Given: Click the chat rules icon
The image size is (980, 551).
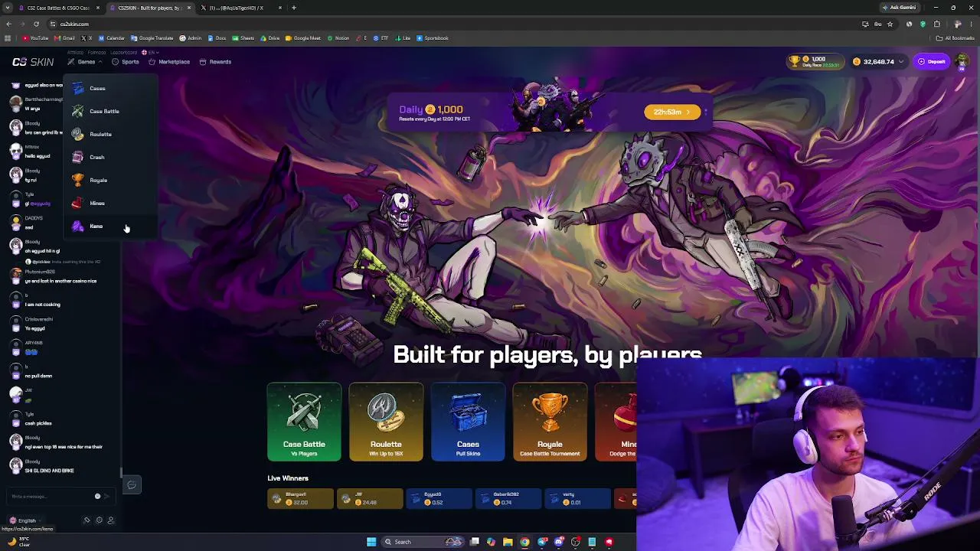Looking at the screenshot, I should coord(99,520).
